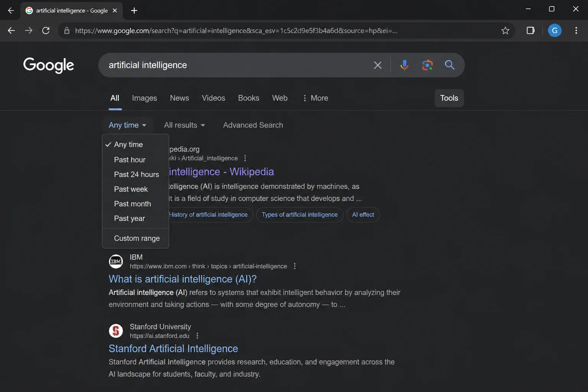
Task: Expand the More search categories
Action: pyautogui.click(x=315, y=98)
